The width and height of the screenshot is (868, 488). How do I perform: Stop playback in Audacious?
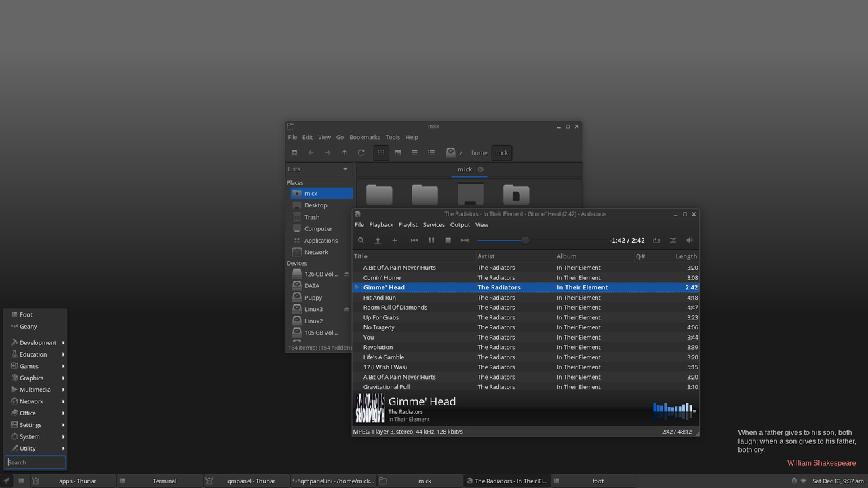[448, 240]
